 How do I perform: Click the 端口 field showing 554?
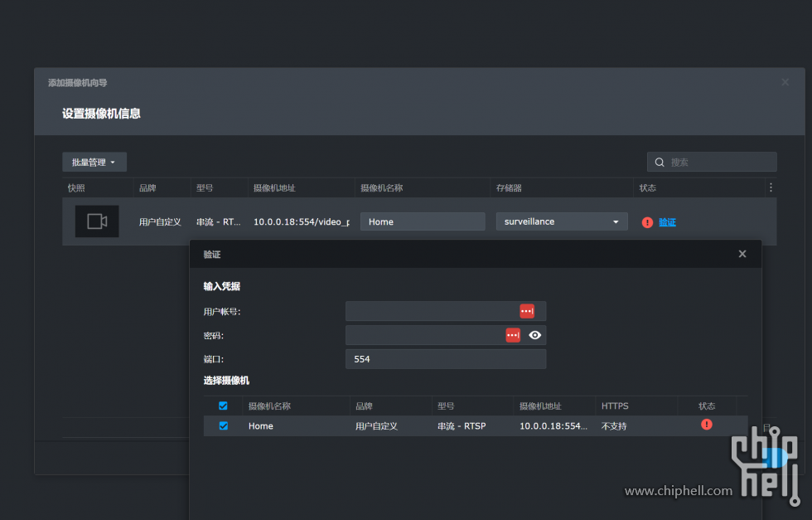point(446,359)
